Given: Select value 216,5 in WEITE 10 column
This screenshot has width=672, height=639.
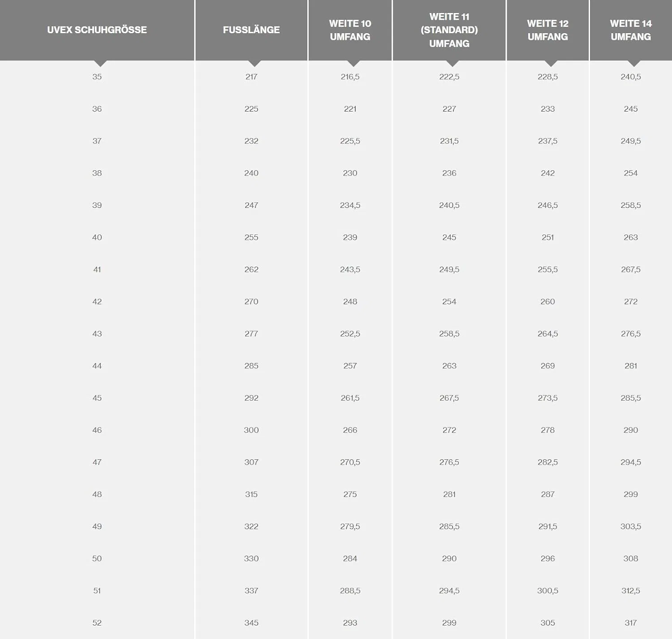Looking at the screenshot, I should coord(350,77).
